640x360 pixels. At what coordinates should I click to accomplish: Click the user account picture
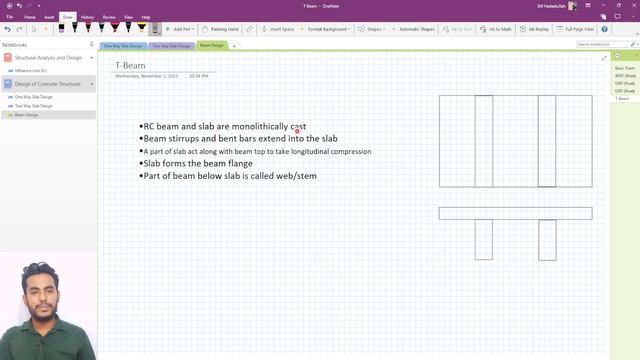click(572, 6)
